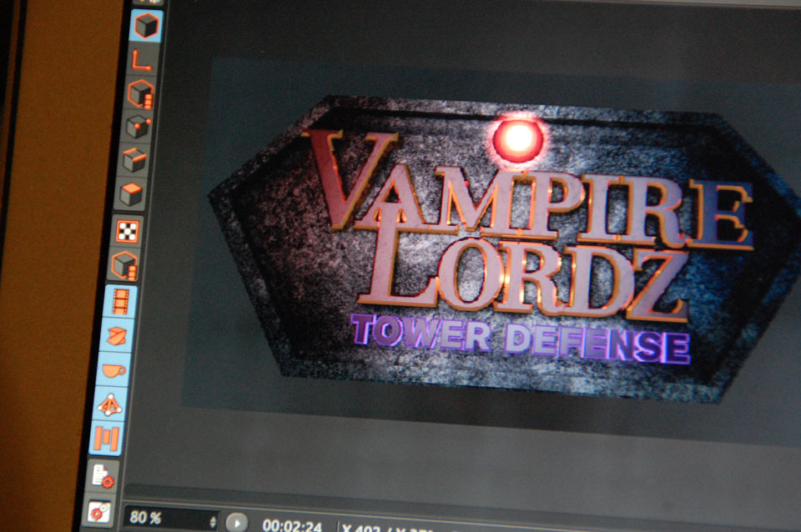Click the zoom percentage stepper arrows
The width and height of the screenshot is (801, 532).
click(x=212, y=521)
